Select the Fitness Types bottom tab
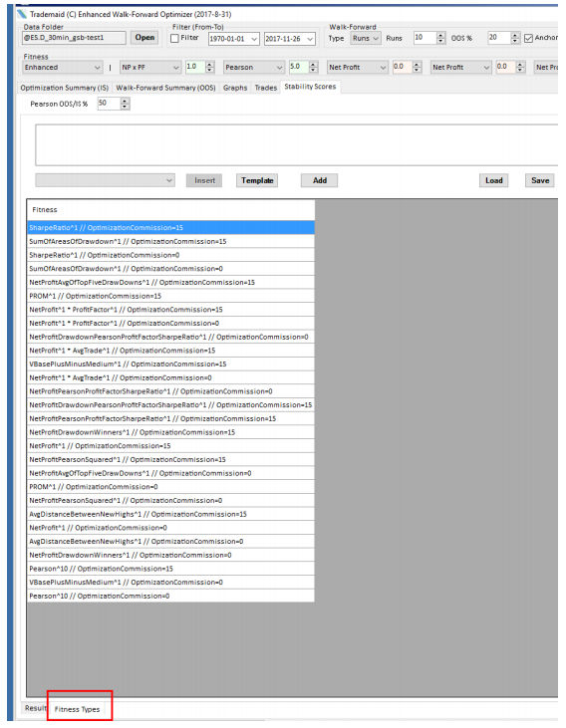This screenshot has height=728, width=566. point(77,709)
